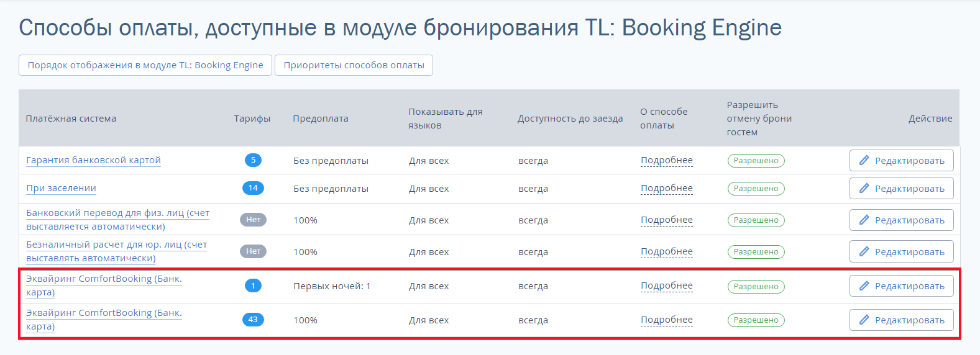
Task: Click 'Без предоплаты' in При заселении row
Action: click(x=331, y=189)
